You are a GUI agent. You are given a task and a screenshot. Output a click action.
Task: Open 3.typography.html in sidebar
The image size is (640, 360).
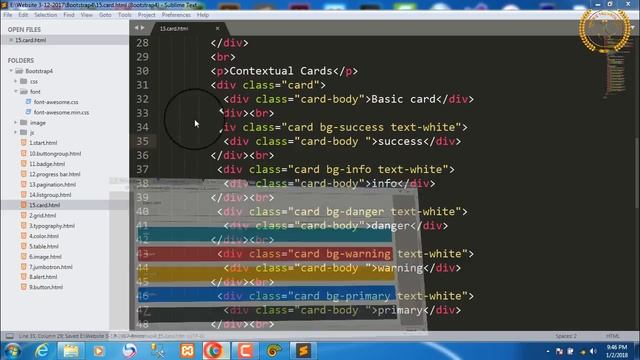pyautogui.click(x=52, y=226)
